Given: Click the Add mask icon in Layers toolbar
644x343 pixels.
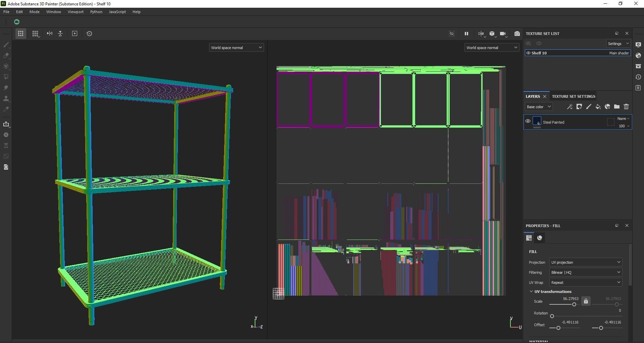Looking at the screenshot, I should click(x=579, y=107).
